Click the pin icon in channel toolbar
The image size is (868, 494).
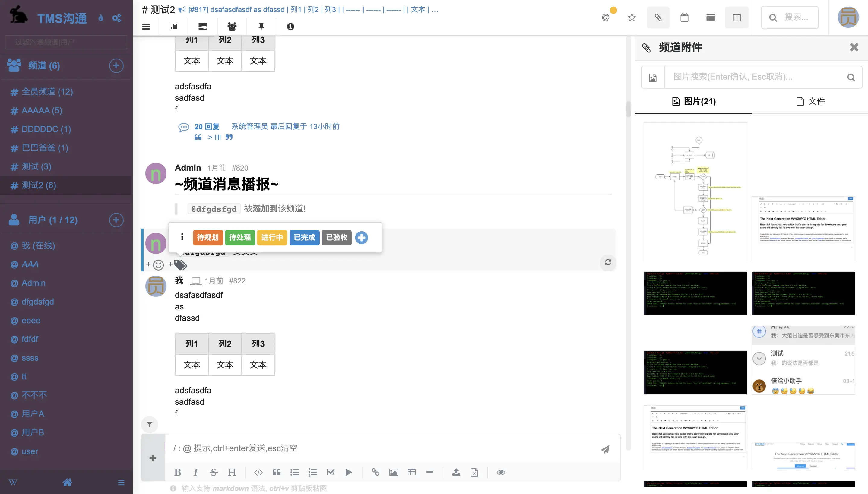coord(261,27)
